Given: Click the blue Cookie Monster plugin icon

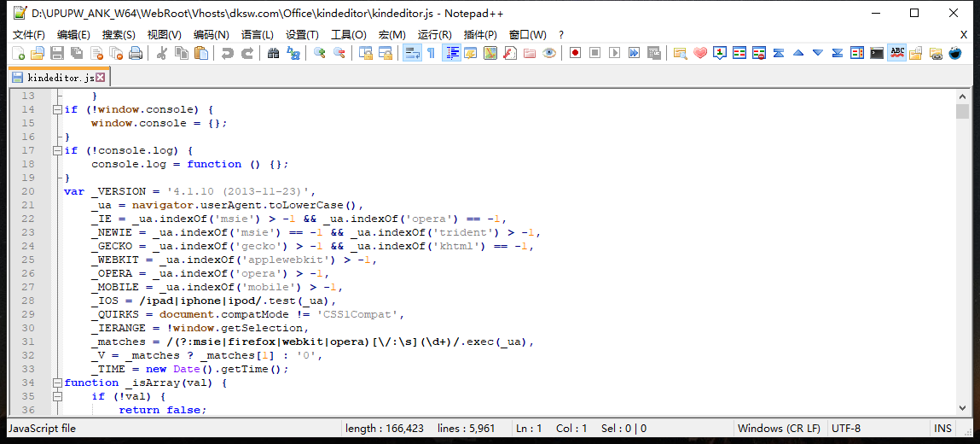Looking at the screenshot, I should click(x=955, y=53).
